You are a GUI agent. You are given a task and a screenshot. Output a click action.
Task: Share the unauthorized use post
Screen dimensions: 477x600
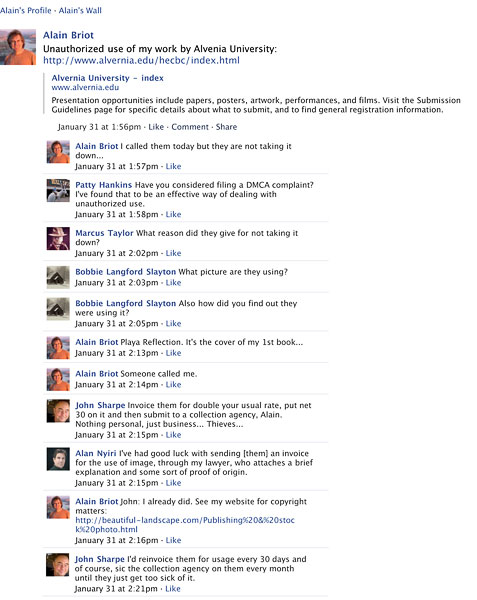point(226,127)
